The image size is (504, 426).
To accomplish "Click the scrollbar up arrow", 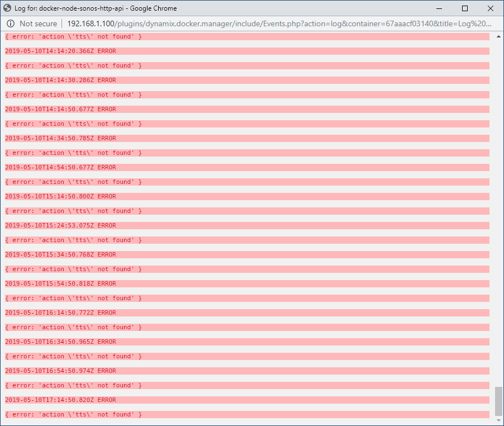I will [498, 36].
